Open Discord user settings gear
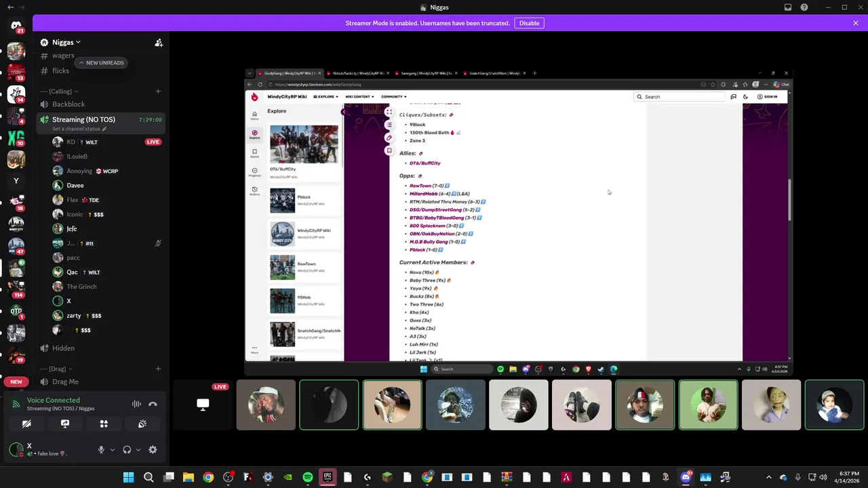Screen dimensions: 868x488 tap(153, 449)
